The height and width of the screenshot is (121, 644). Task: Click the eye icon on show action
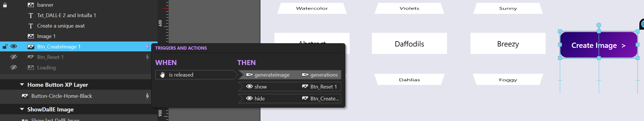[249, 86]
